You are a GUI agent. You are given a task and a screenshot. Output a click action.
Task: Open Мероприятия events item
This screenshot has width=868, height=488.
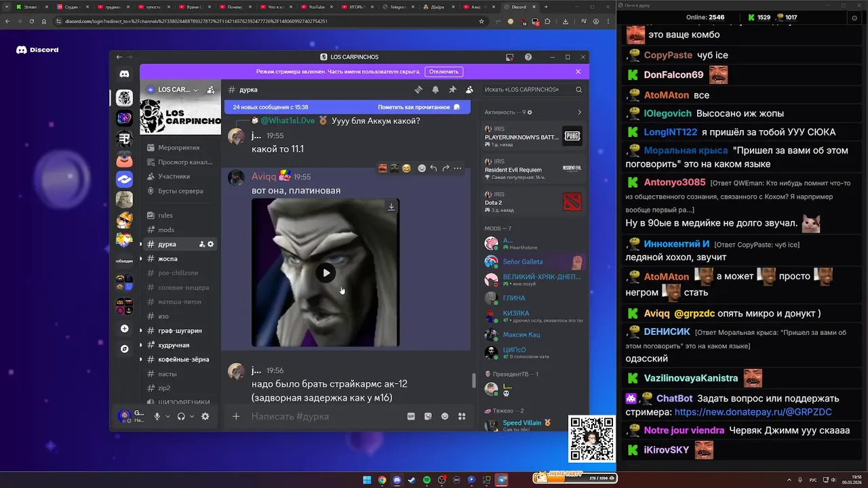click(x=180, y=147)
